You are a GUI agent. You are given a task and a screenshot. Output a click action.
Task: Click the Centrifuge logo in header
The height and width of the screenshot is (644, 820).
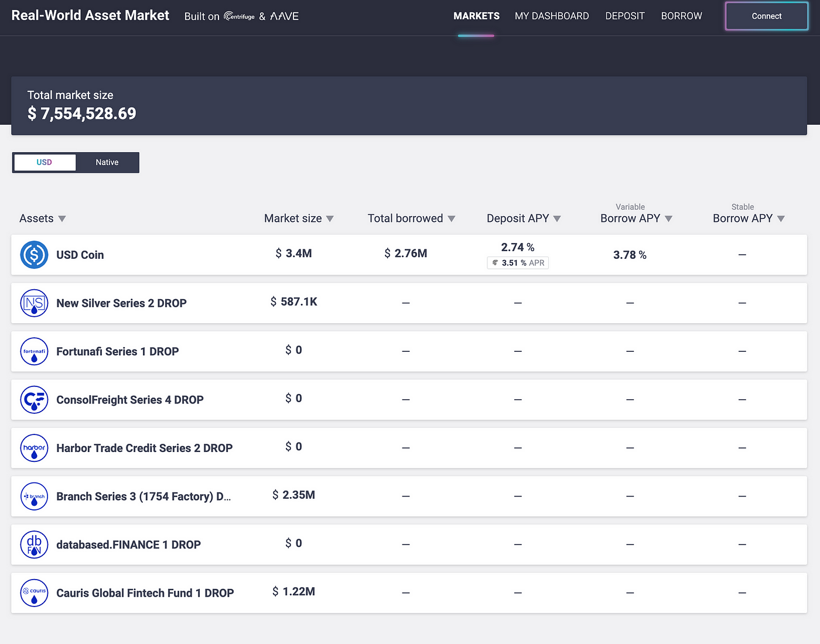coord(240,16)
